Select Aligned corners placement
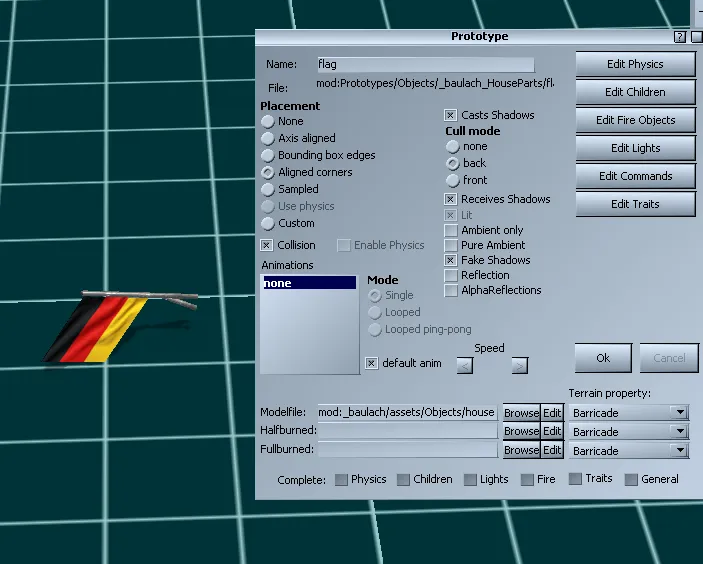 pyautogui.click(x=268, y=173)
